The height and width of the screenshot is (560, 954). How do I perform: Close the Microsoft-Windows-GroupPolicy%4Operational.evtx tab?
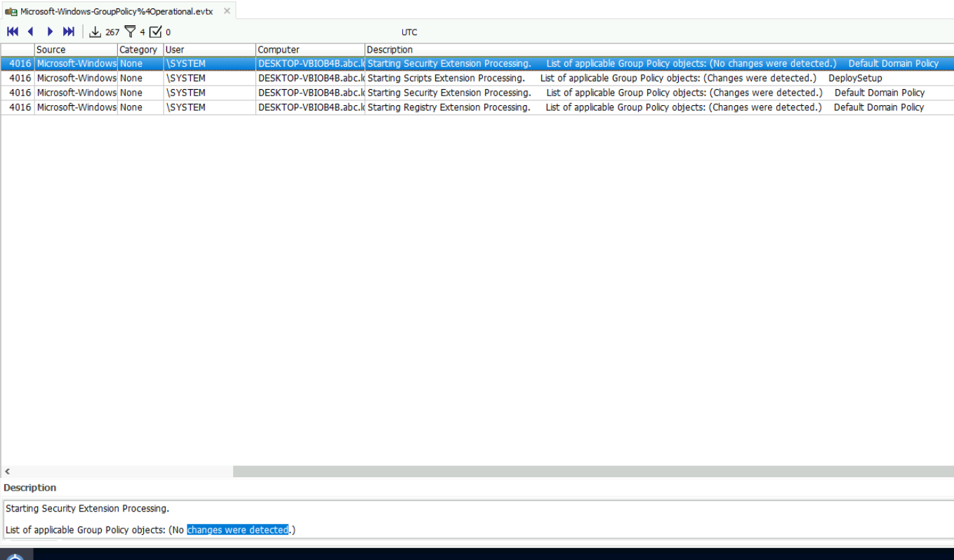(x=227, y=11)
